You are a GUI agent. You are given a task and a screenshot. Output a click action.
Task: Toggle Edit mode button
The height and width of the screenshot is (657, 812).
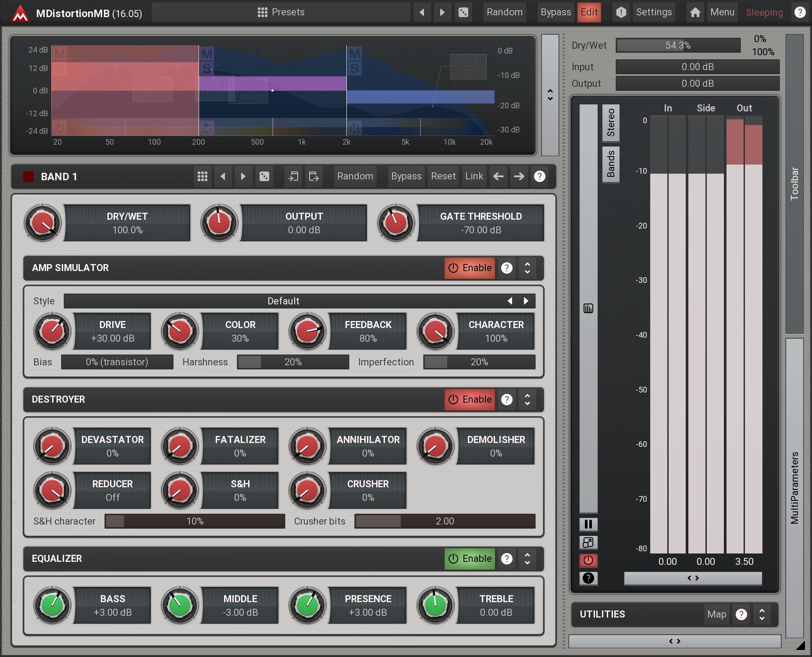click(589, 12)
